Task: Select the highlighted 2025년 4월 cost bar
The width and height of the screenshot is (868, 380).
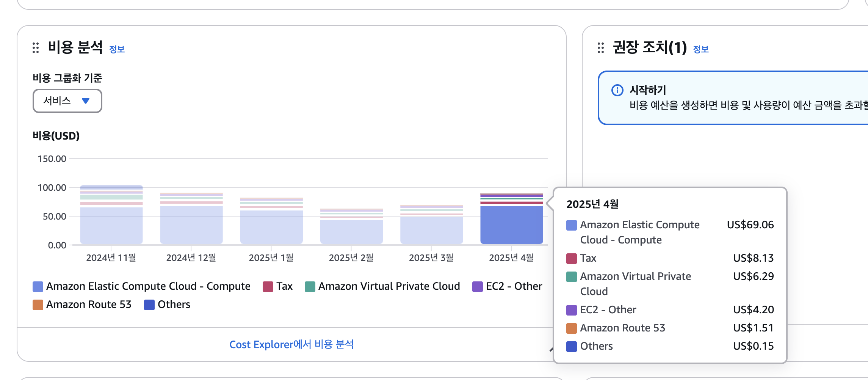Action: (512, 219)
